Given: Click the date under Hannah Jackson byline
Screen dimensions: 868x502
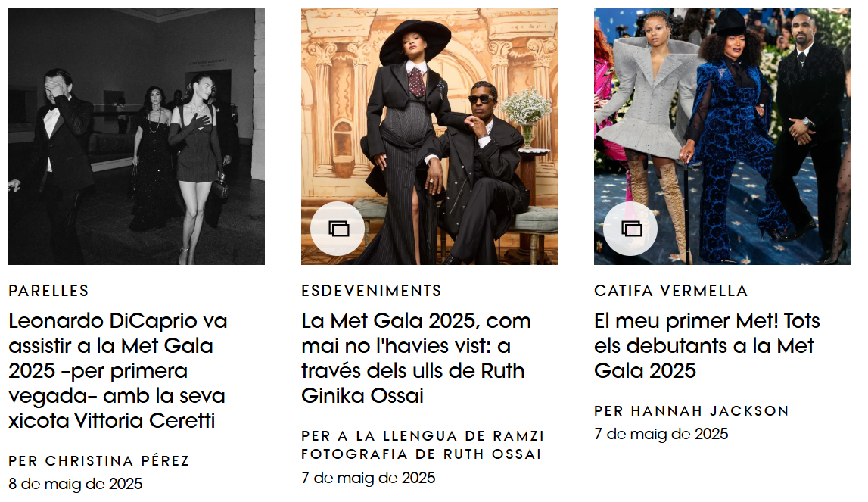Looking at the screenshot, I should click(x=661, y=435).
